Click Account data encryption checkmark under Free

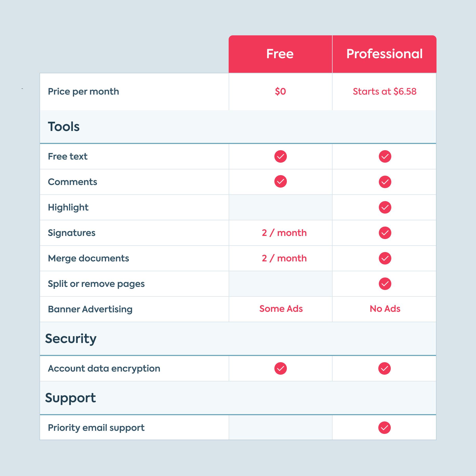point(281,368)
